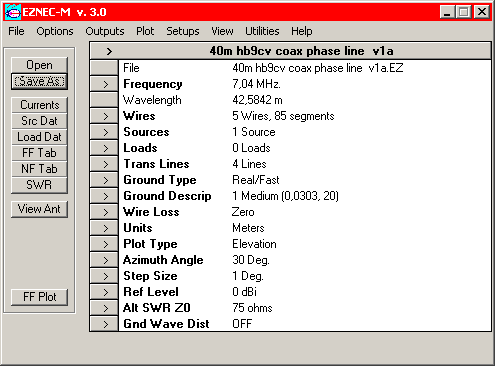Click the value 1 Medium (0,0303, 20)
This screenshot has width=495, height=366.
(x=285, y=196)
